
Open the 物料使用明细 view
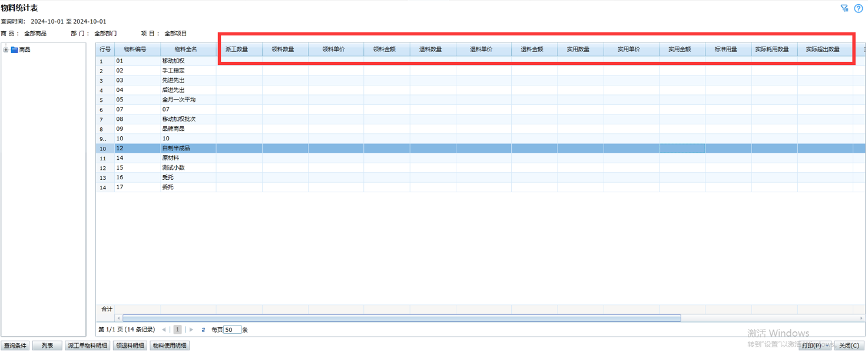point(170,346)
